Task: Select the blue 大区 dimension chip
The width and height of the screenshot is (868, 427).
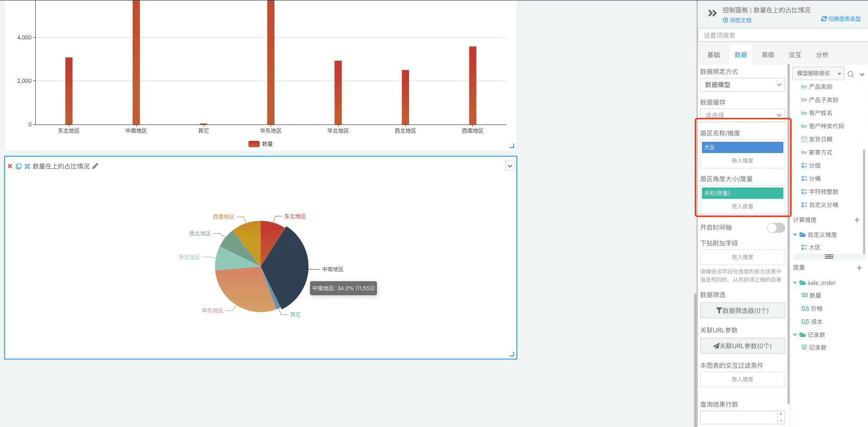Action: pyautogui.click(x=742, y=147)
